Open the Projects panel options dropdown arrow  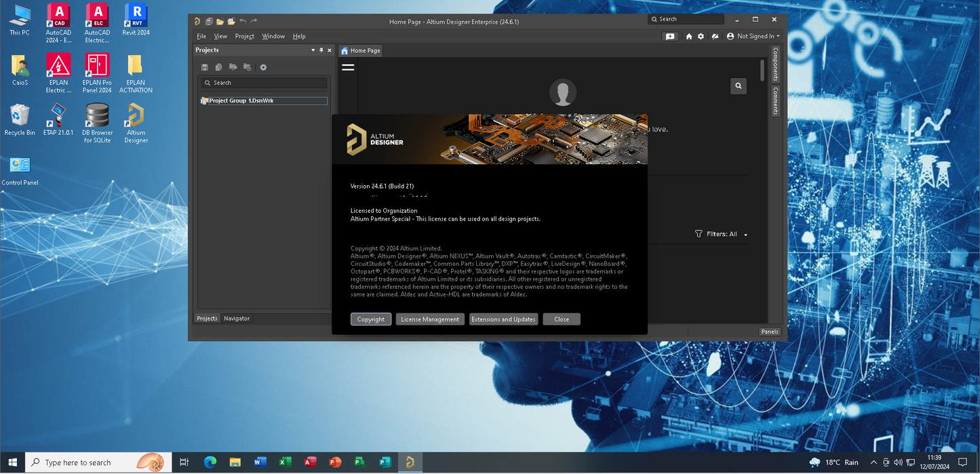click(313, 50)
